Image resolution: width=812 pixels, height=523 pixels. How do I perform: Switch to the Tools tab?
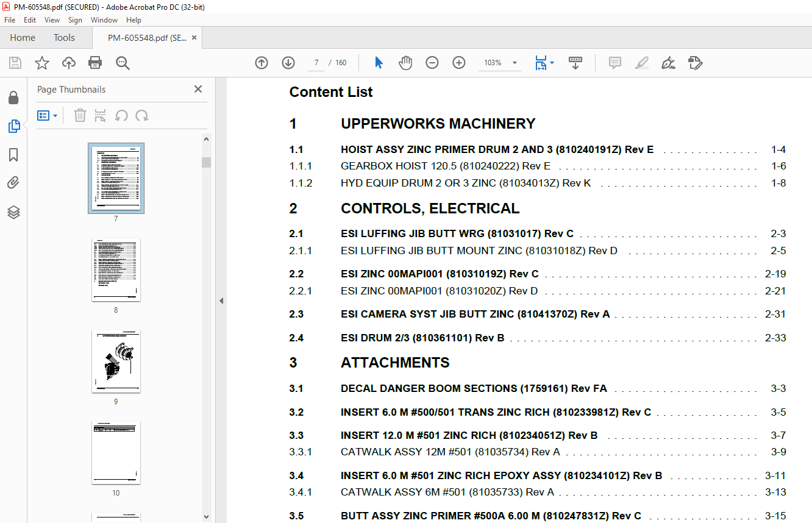(x=64, y=38)
